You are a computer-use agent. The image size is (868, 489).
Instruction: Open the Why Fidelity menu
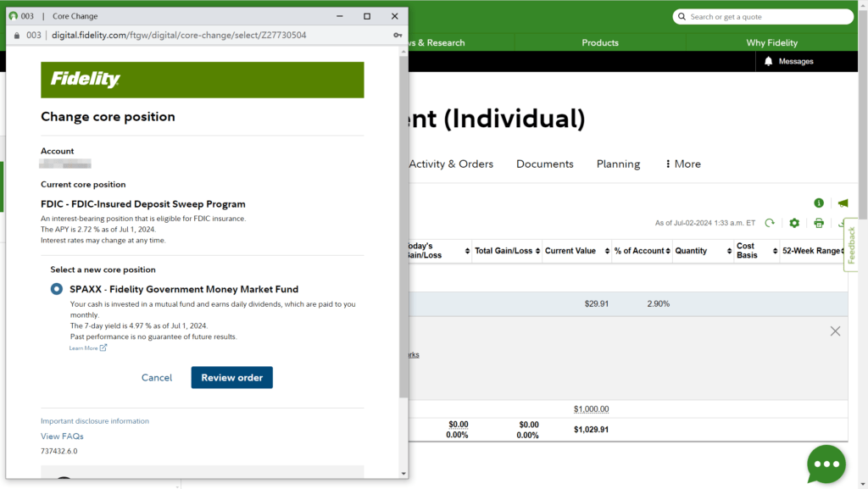[x=771, y=42]
